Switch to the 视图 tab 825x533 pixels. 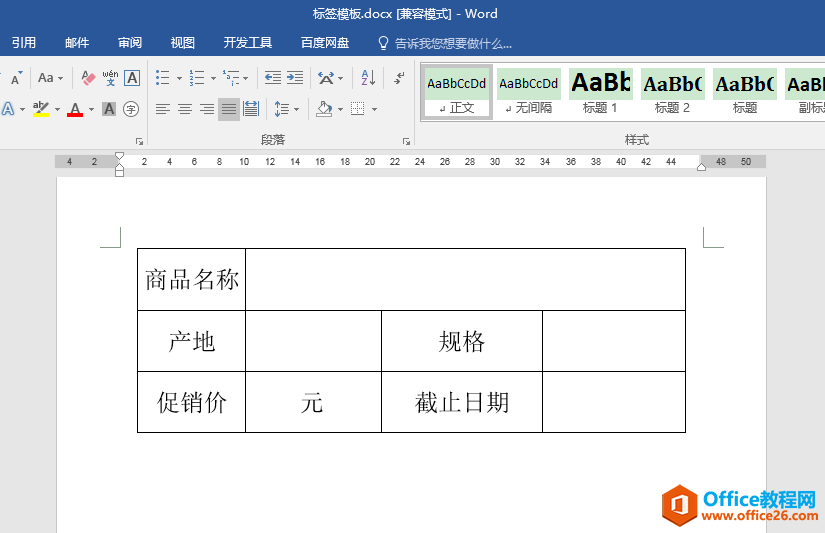coord(183,43)
